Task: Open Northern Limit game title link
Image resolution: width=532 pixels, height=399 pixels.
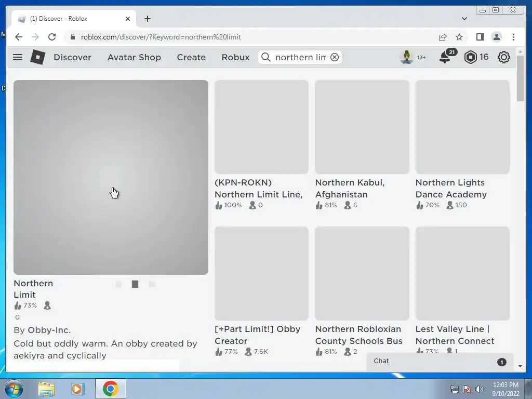Action: pyautogui.click(x=33, y=289)
